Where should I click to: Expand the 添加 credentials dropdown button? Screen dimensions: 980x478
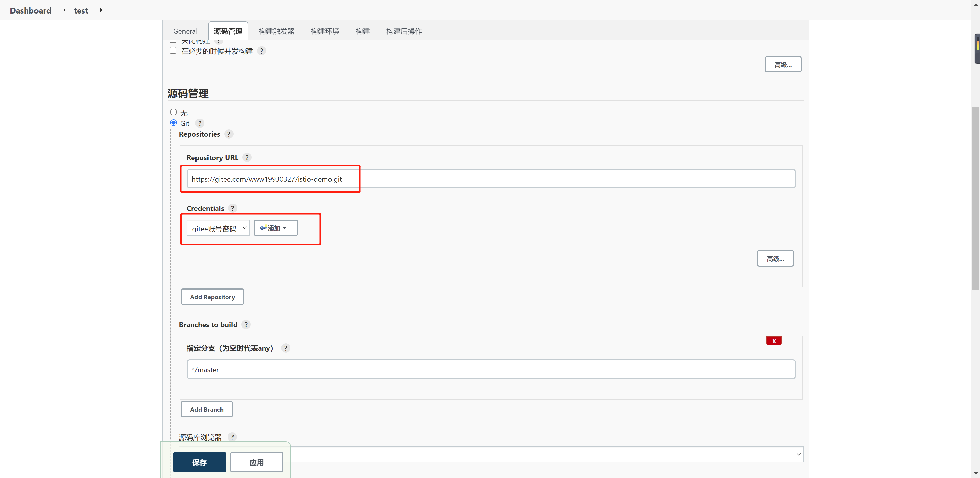click(275, 228)
